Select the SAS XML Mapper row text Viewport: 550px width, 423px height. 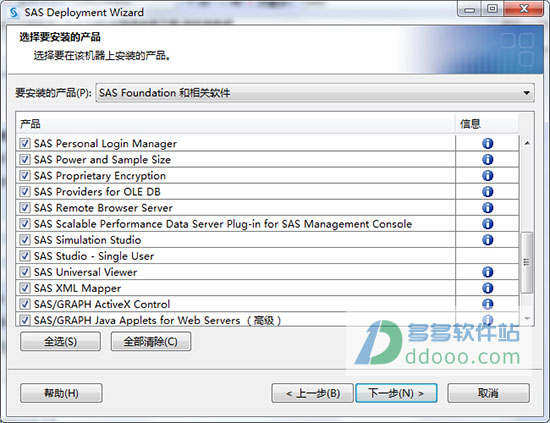pyautogui.click(x=77, y=288)
